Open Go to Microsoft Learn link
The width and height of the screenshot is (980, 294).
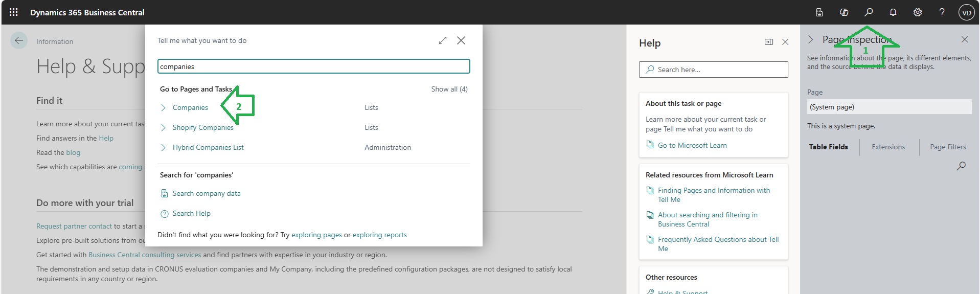pyautogui.click(x=692, y=145)
